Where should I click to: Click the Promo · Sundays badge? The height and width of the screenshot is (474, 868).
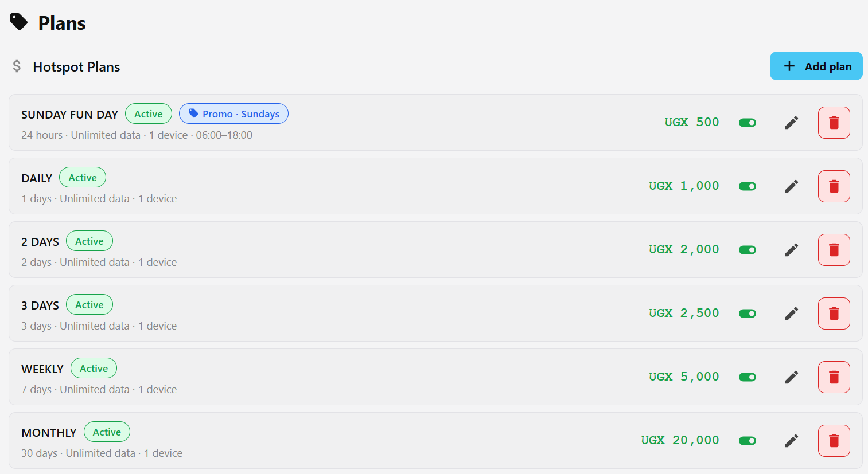[x=233, y=113]
